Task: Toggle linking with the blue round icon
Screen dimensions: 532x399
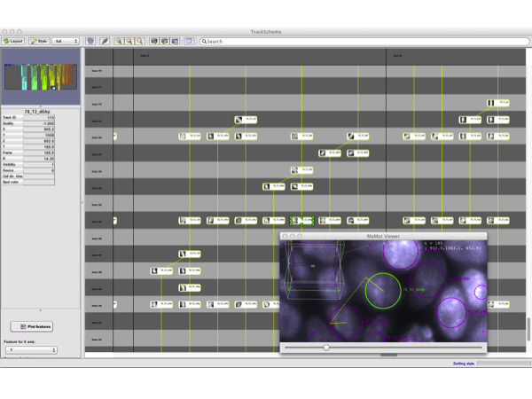Action: tap(90, 41)
